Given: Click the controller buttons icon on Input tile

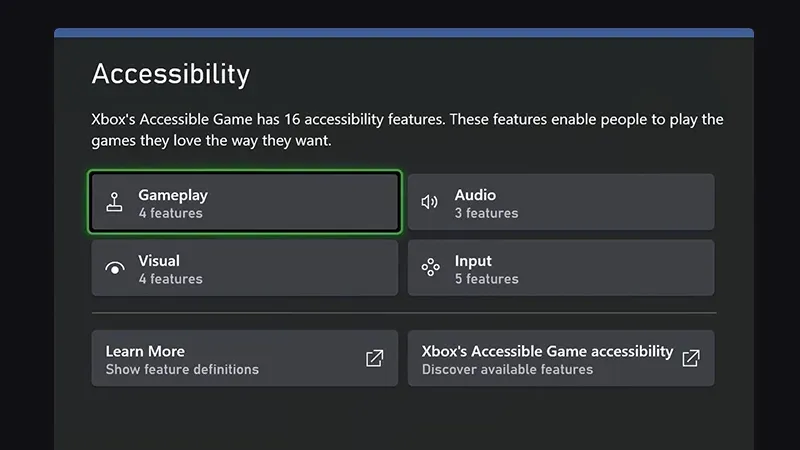Looking at the screenshot, I should tap(430, 268).
